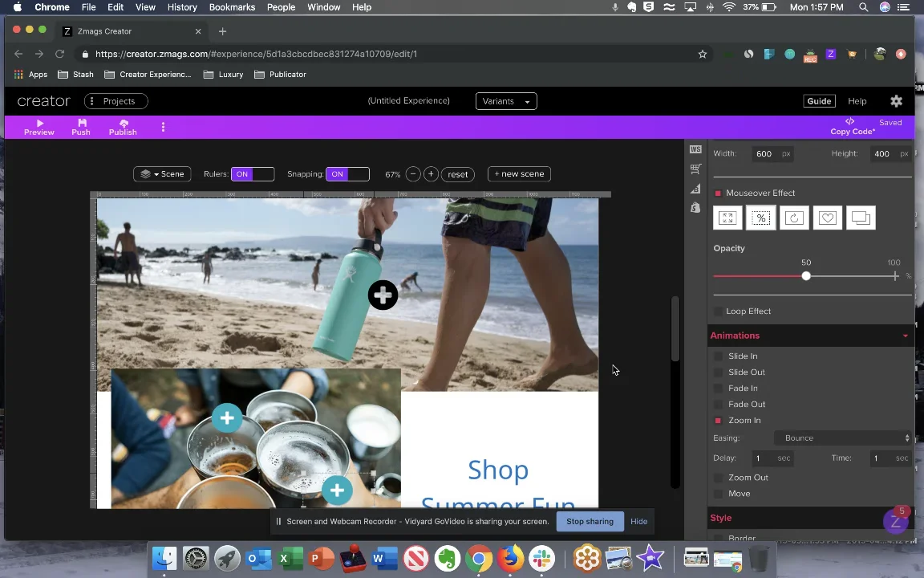Screen dimensions: 924x578
Task: Click the Copy Code icon
Action: click(x=849, y=121)
